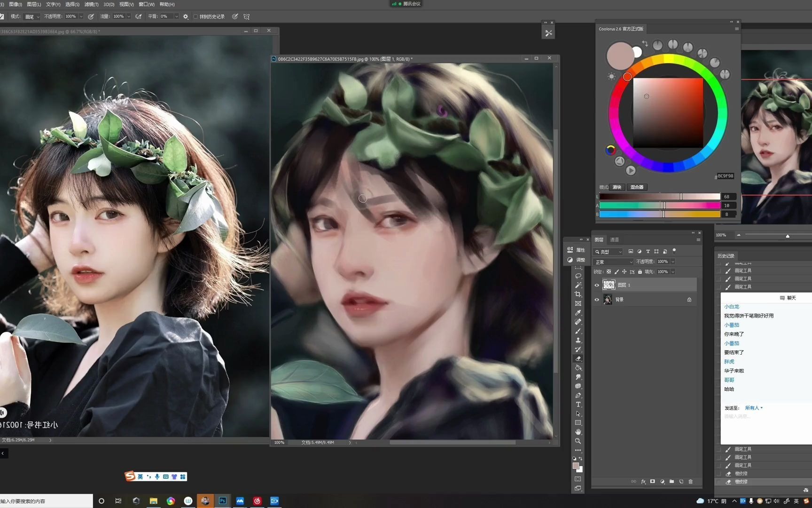Select the Type tool
This screenshot has width=812, height=508.
[x=578, y=405]
